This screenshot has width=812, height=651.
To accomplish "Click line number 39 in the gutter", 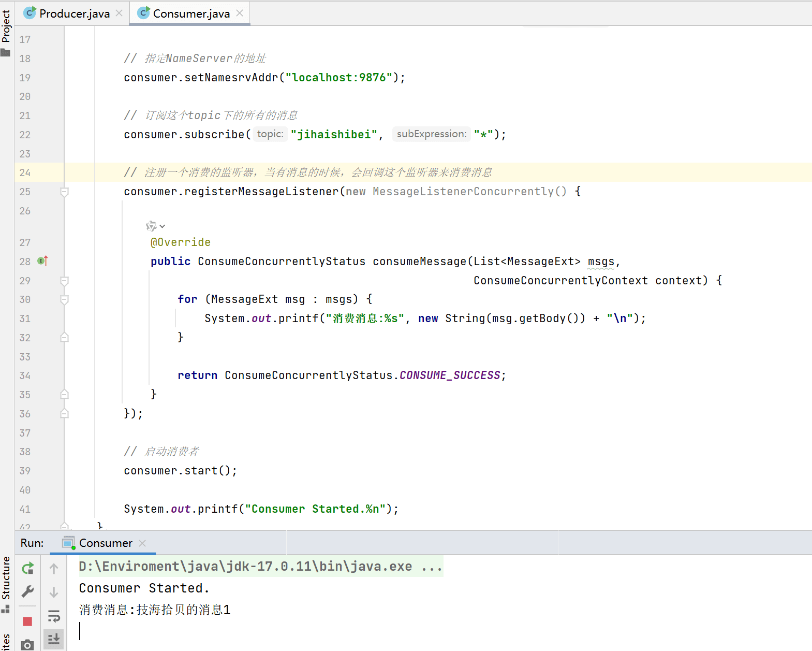I will pyautogui.click(x=25, y=471).
